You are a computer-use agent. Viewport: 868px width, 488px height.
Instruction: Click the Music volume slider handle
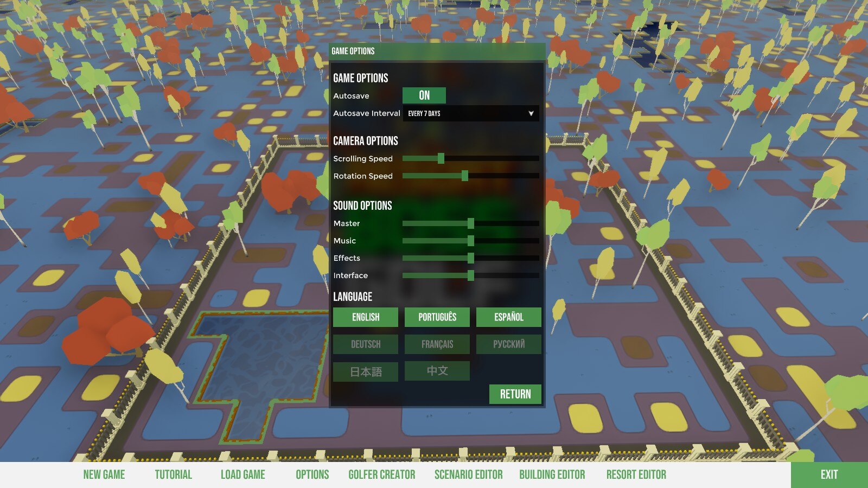coord(470,241)
